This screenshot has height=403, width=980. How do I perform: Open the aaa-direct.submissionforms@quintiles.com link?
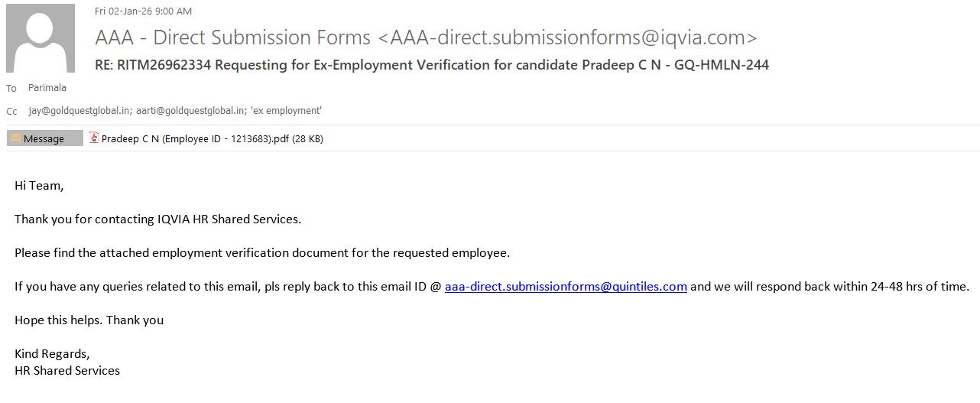566,287
